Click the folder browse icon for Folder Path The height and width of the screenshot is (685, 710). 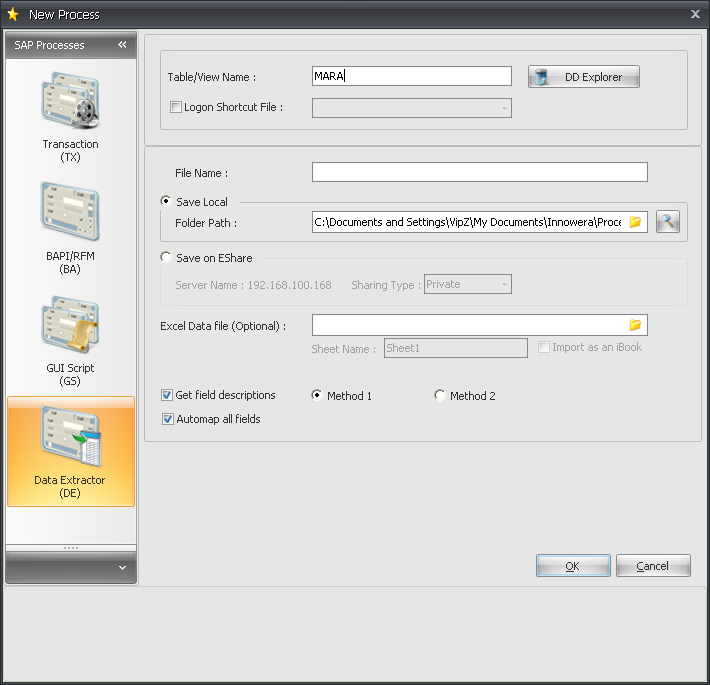click(635, 222)
